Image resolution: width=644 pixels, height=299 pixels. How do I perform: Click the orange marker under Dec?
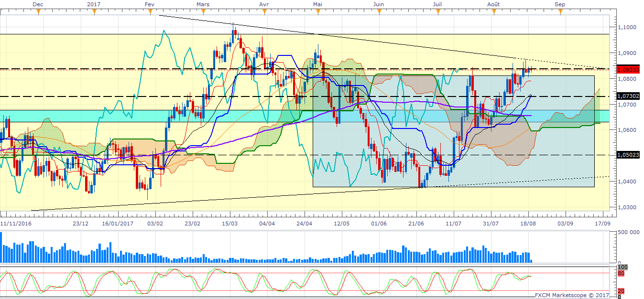(38, 11)
